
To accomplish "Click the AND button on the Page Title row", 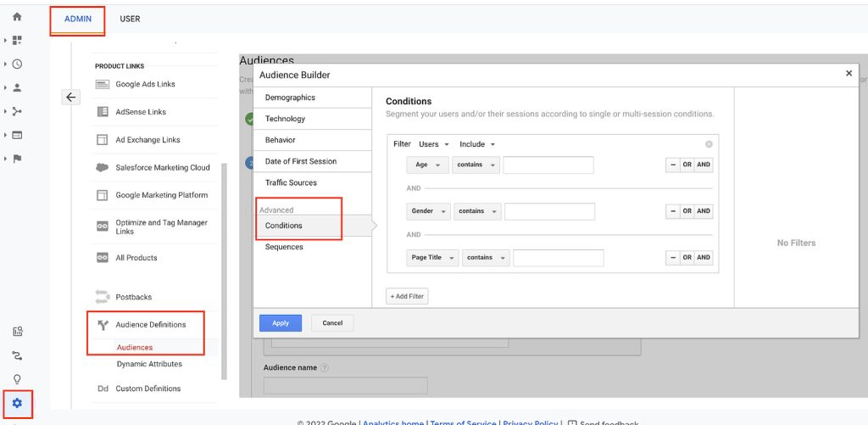I will click(x=704, y=257).
